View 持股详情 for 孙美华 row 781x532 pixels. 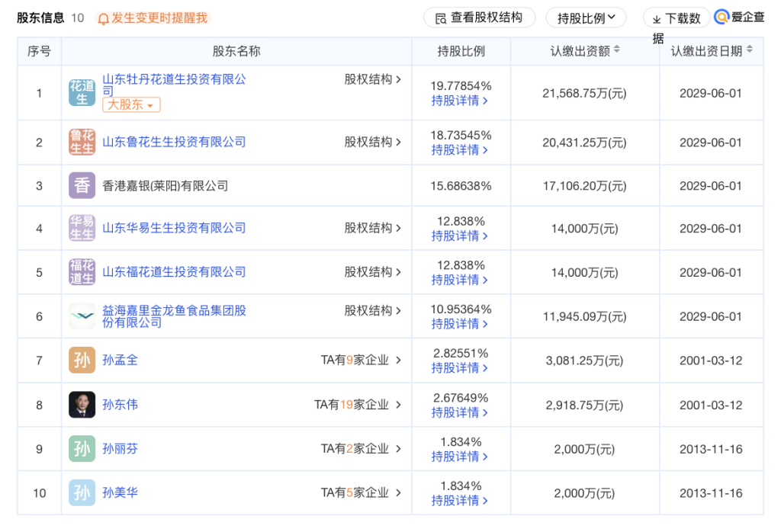point(460,501)
